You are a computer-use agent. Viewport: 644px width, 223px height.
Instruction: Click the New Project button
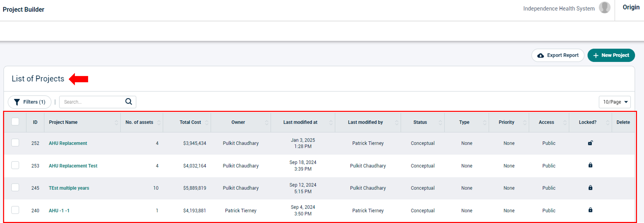(611, 55)
